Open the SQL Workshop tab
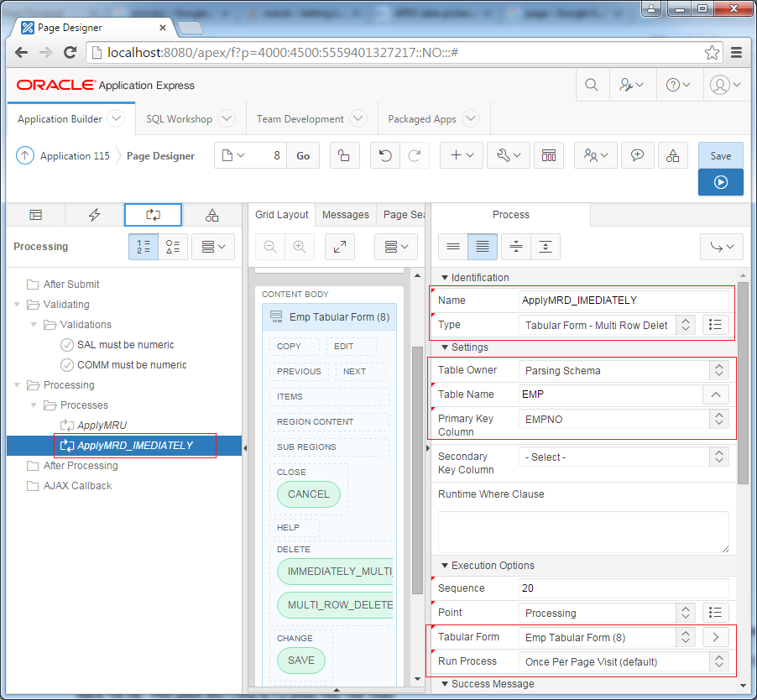This screenshot has height=700, width=757. pos(179,118)
